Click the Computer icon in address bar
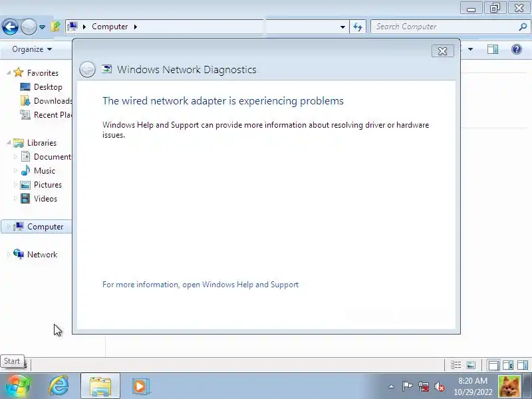The height and width of the screenshot is (399, 532). [x=72, y=27]
